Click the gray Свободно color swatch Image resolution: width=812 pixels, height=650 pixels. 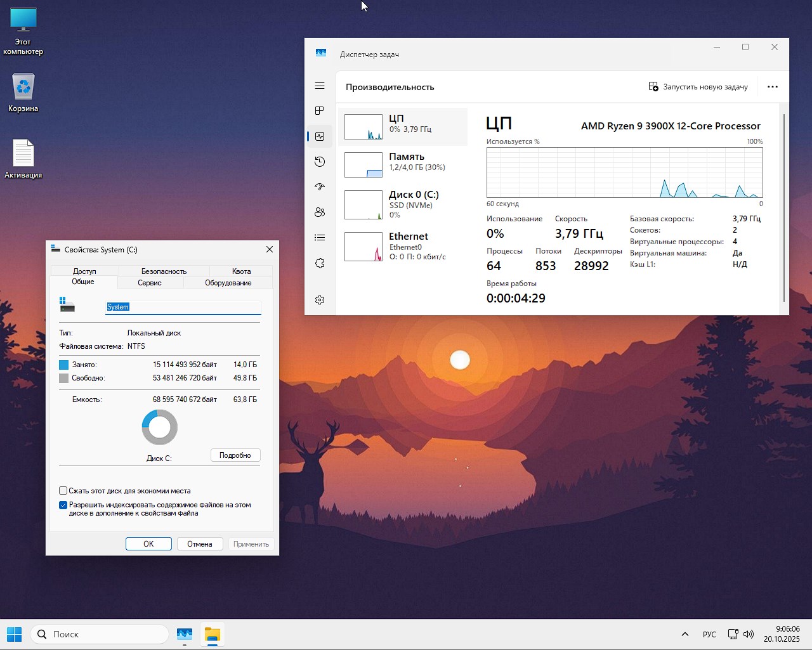[x=63, y=378]
